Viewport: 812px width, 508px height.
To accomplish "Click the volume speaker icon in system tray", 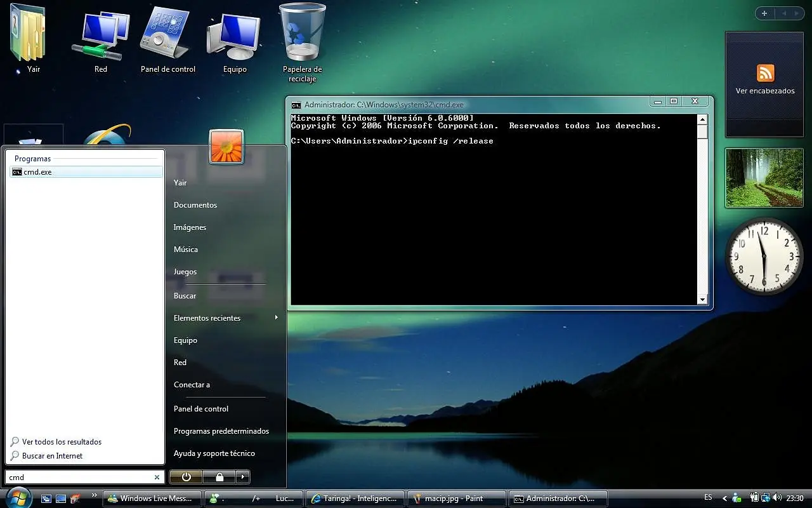I will point(777,498).
